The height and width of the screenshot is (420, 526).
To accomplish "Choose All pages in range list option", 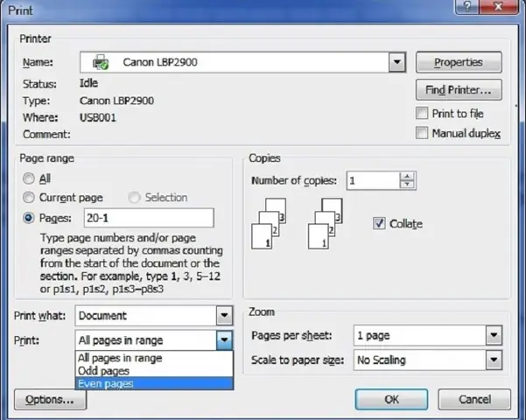I will 154,358.
